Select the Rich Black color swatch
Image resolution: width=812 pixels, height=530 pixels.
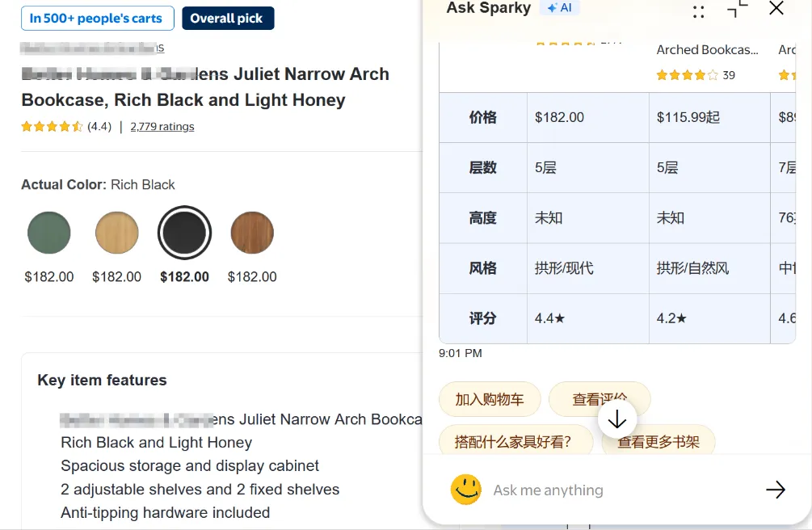click(x=184, y=233)
